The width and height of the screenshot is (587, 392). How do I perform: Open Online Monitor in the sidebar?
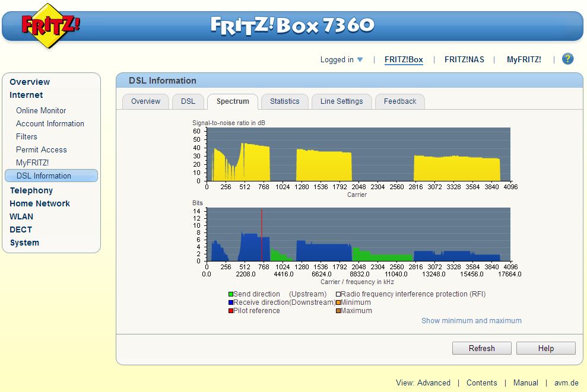41,110
